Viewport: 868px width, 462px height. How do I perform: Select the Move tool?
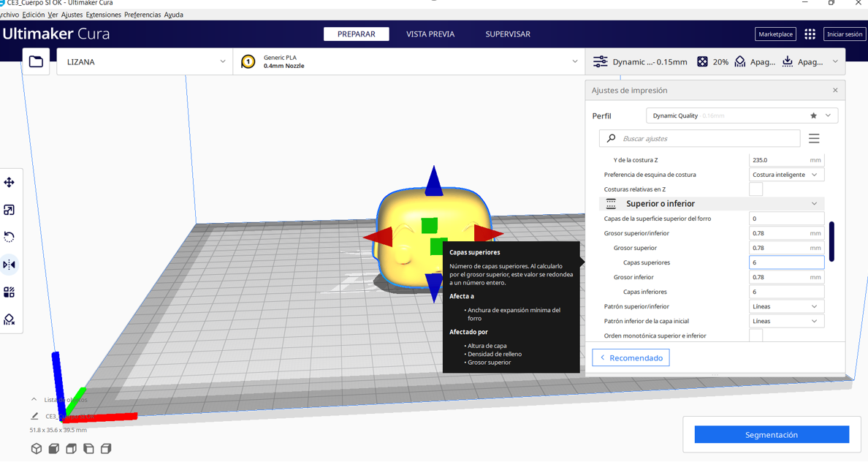tap(9, 182)
